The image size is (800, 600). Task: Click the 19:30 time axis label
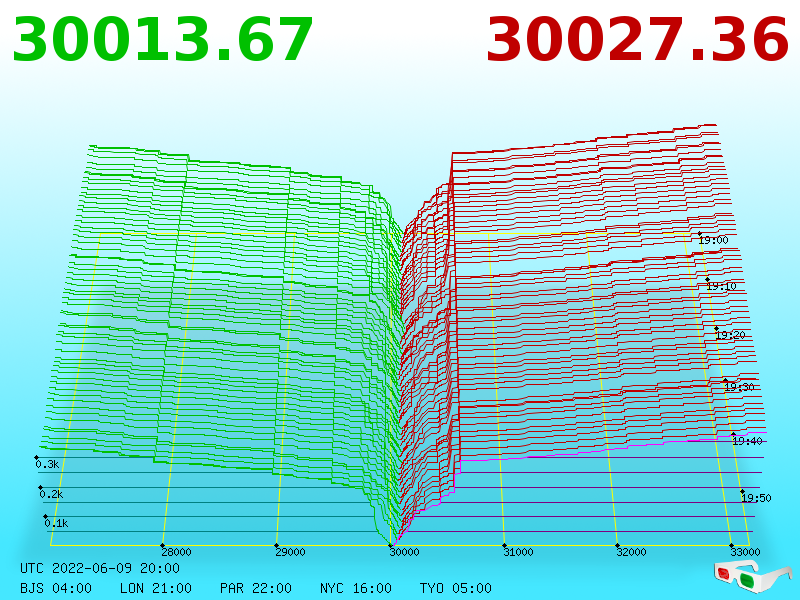coord(739,387)
